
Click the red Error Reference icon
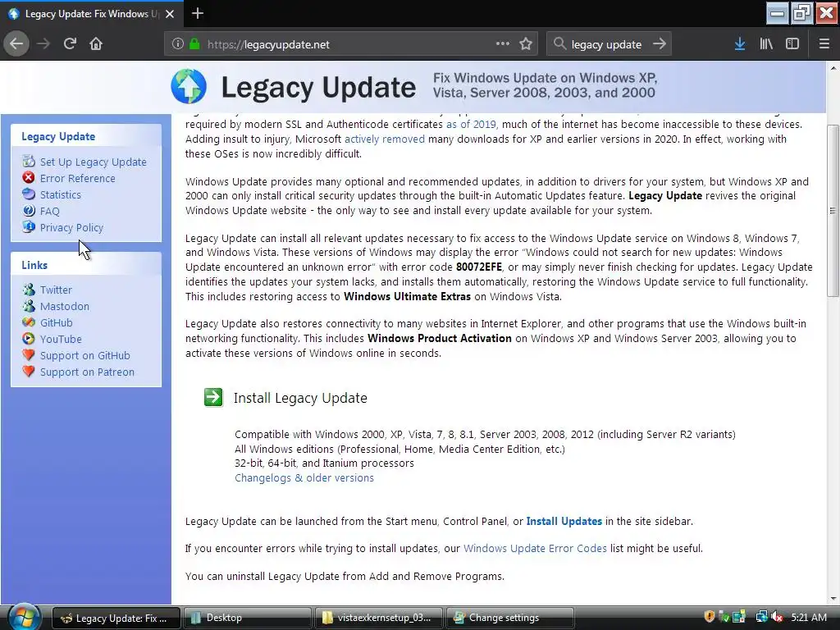[29, 178]
